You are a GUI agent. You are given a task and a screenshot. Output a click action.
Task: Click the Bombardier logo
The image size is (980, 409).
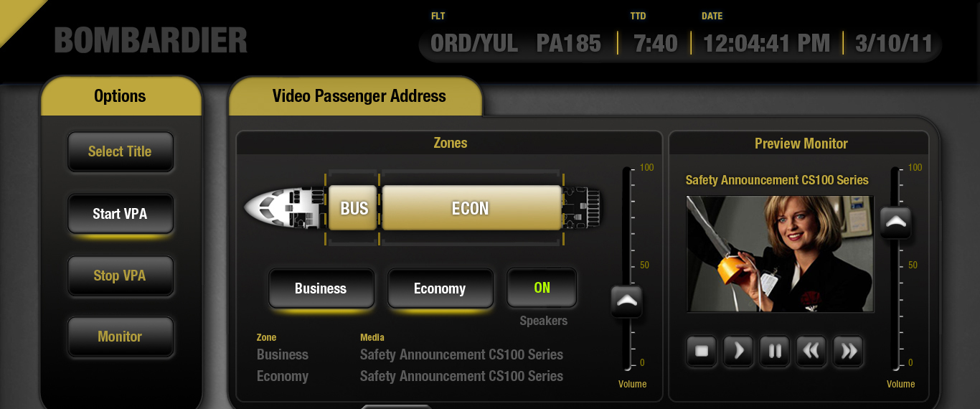pyautogui.click(x=151, y=41)
